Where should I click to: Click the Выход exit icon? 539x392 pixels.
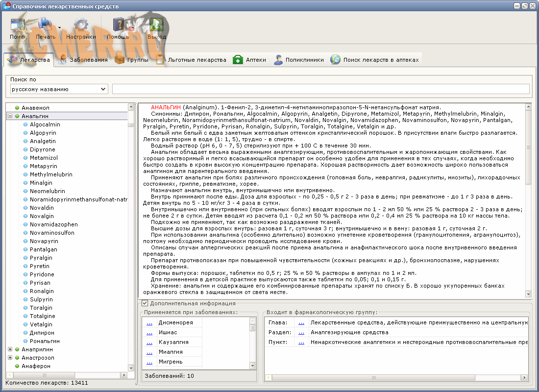coord(156,25)
